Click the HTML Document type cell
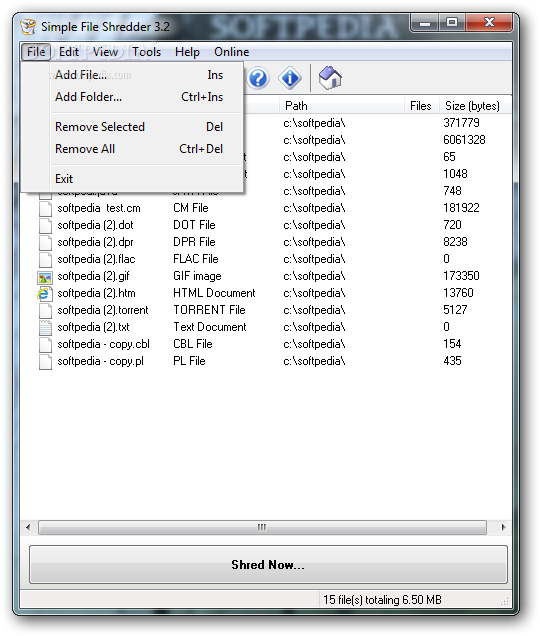This screenshot has height=636, width=540. pyautogui.click(x=214, y=294)
